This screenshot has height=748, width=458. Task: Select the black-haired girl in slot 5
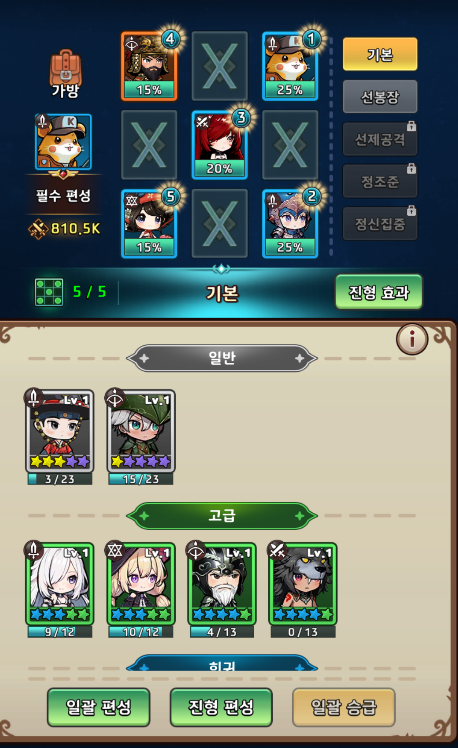[x=149, y=224]
